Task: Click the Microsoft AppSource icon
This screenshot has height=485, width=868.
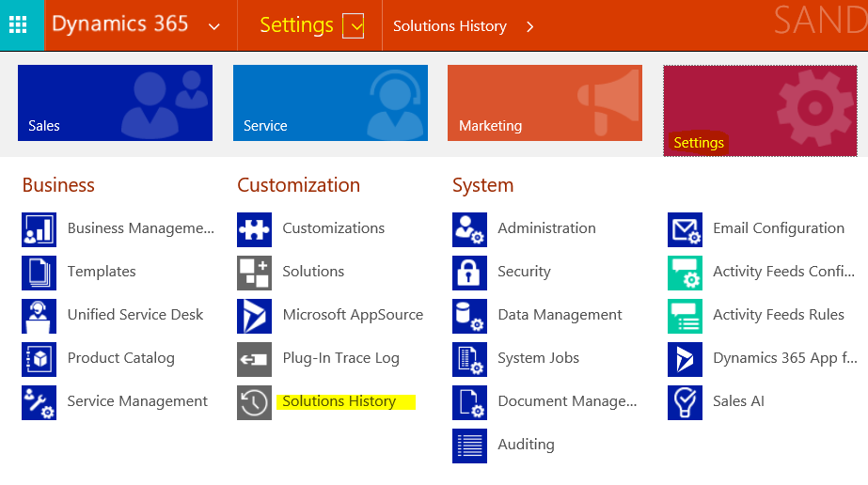Action: tap(254, 316)
